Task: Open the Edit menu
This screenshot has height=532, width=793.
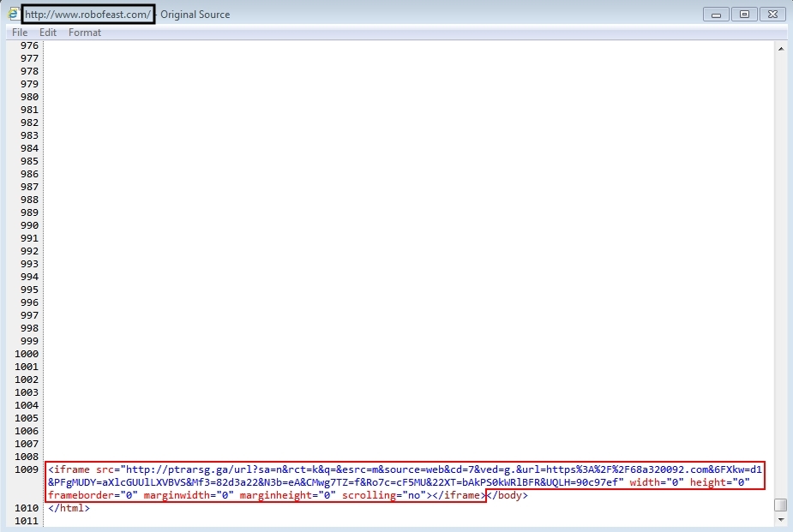Action: 48,33
